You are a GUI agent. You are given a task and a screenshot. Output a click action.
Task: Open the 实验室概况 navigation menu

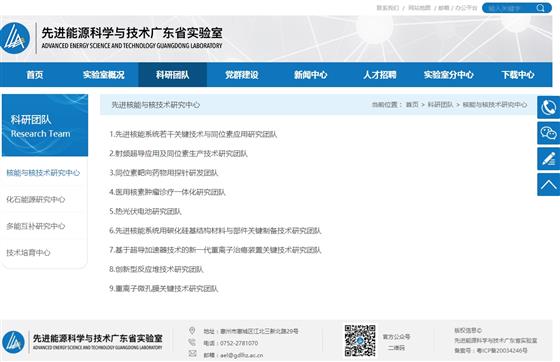coord(104,75)
